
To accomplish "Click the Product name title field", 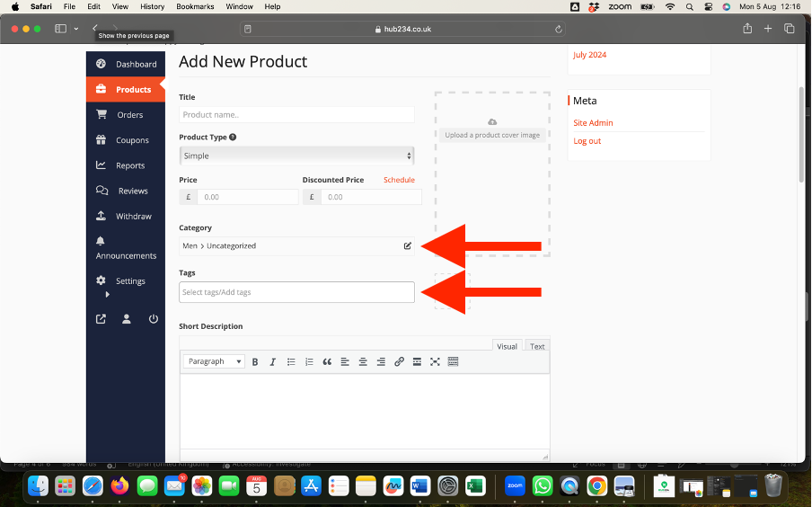I will [296, 115].
